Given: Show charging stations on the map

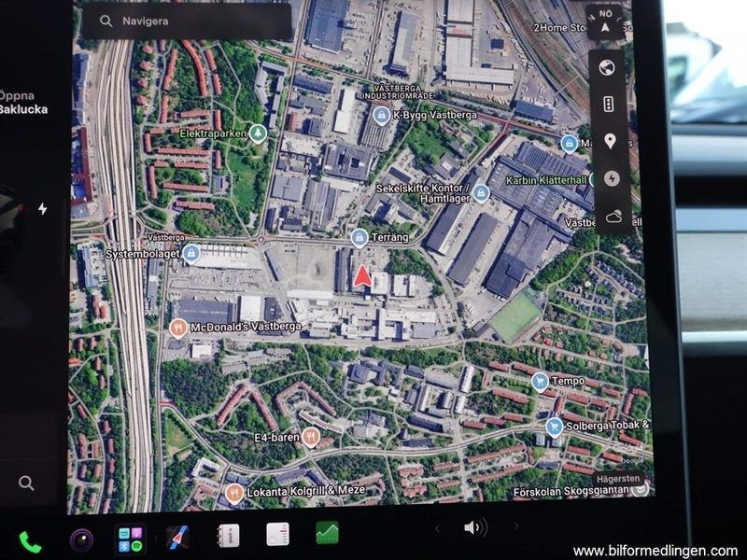Looking at the screenshot, I should [x=612, y=178].
